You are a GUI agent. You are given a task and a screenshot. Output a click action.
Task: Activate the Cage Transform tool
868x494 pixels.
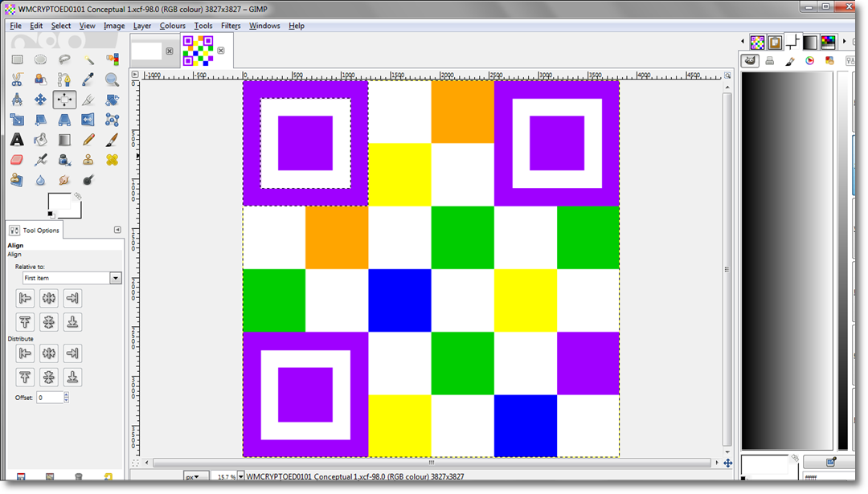(x=112, y=120)
